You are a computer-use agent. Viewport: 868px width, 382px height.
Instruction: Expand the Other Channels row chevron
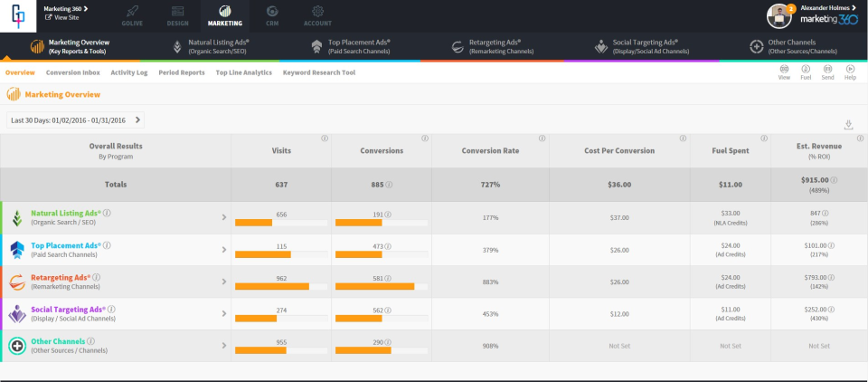tap(223, 346)
